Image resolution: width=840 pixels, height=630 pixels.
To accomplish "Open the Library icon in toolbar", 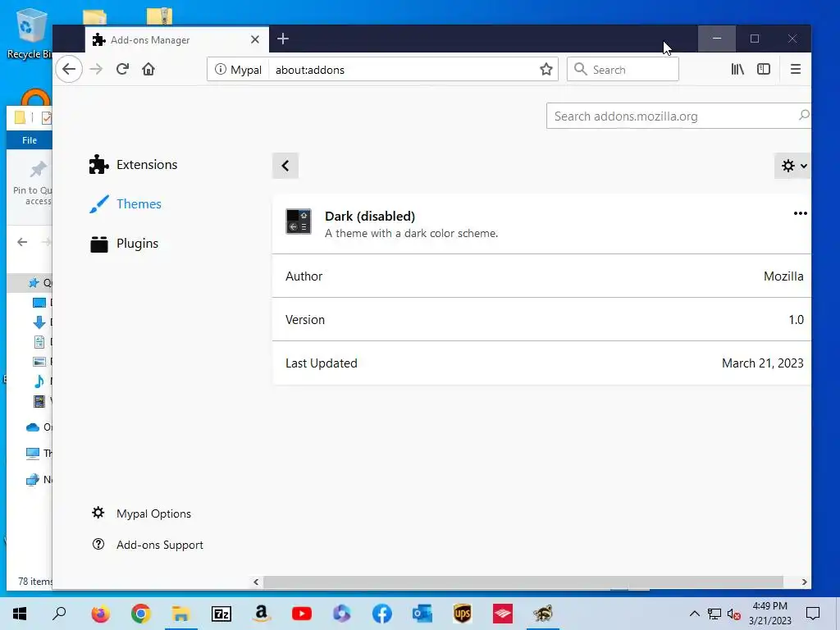I will click(737, 69).
